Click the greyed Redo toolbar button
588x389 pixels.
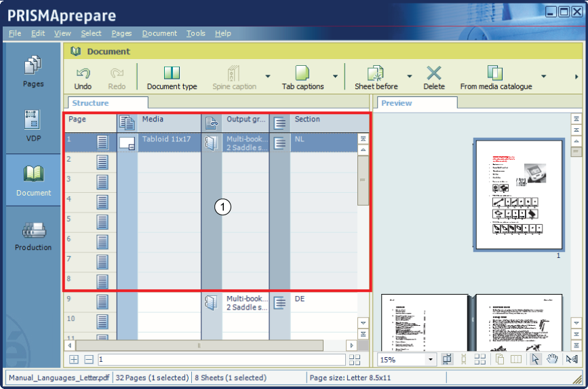tap(117, 78)
